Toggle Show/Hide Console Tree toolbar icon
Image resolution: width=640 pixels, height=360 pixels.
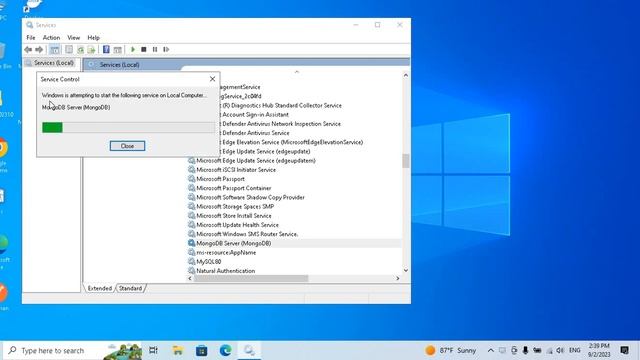(54, 49)
